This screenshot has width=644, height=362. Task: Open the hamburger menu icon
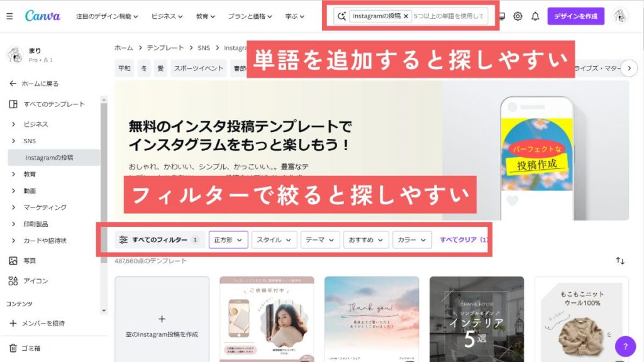pyautogui.click(x=9, y=16)
